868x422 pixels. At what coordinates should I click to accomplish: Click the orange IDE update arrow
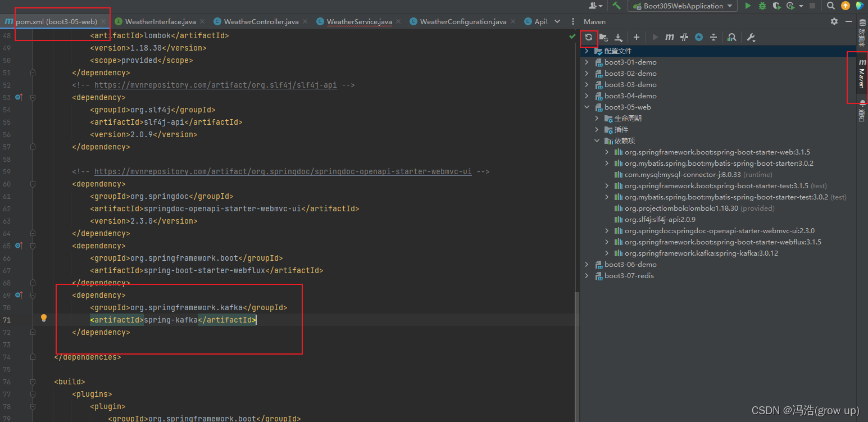click(x=846, y=6)
